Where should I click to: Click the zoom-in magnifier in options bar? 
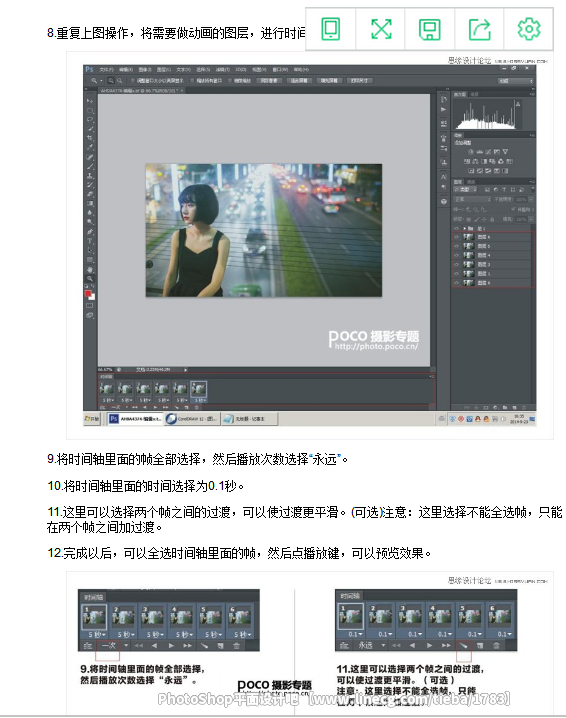[x=111, y=81]
